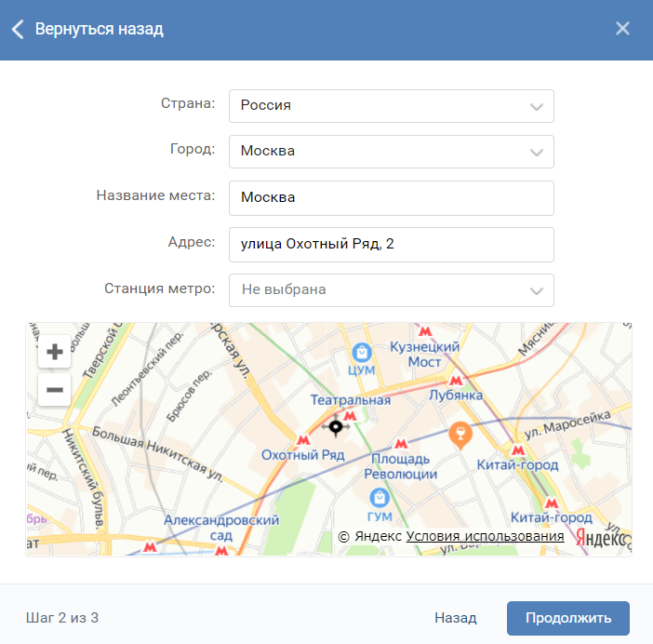
Task: Click the 'Леонтьевский пер.' street label
Action: click(x=147, y=369)
